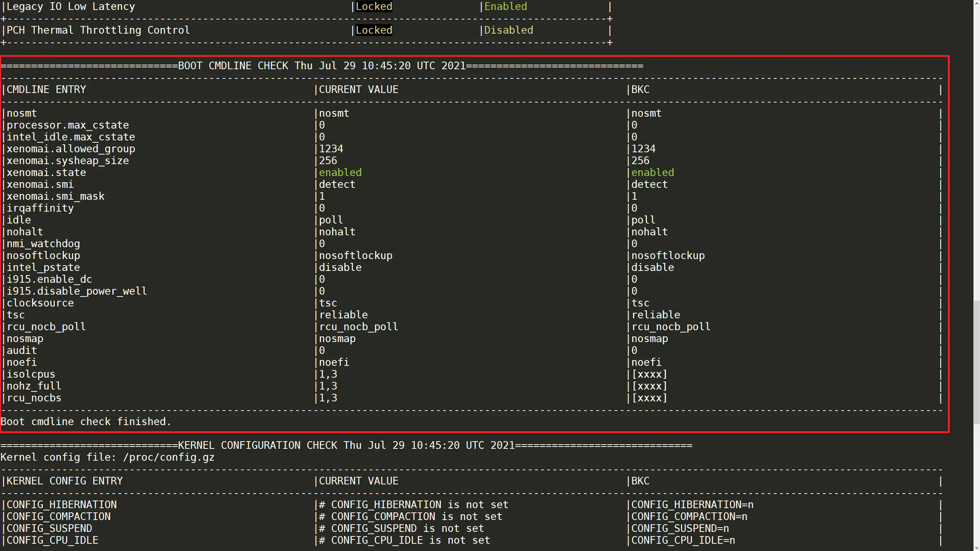Click the Disabled value for PCH Thermal Throttling

click(508, 30)
